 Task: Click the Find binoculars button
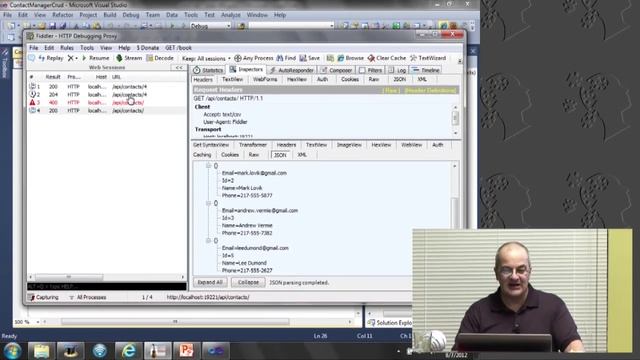286,58
